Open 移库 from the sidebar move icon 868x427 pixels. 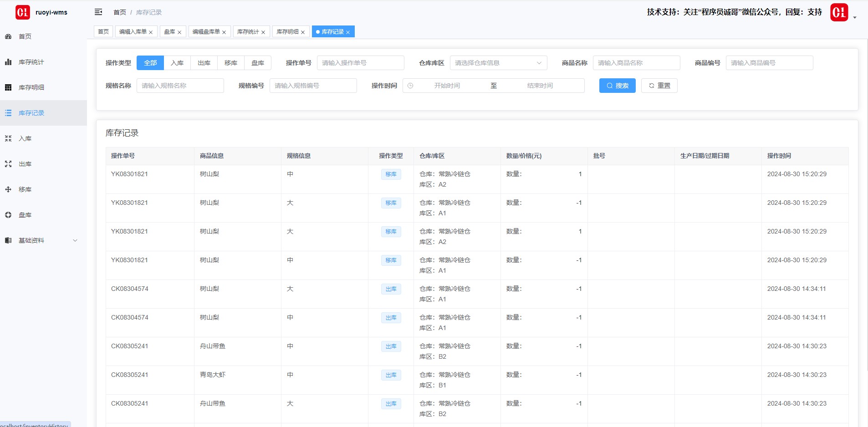click(8, 189)
